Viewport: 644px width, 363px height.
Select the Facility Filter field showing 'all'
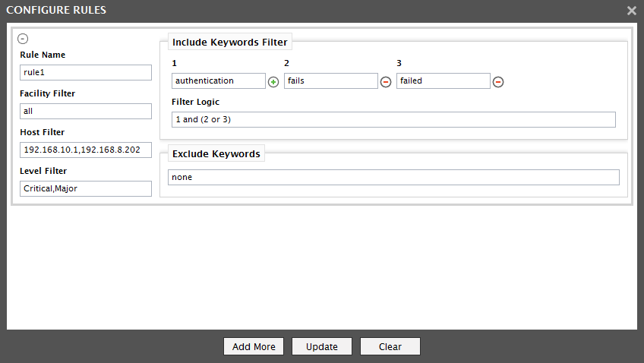point(86,112)
